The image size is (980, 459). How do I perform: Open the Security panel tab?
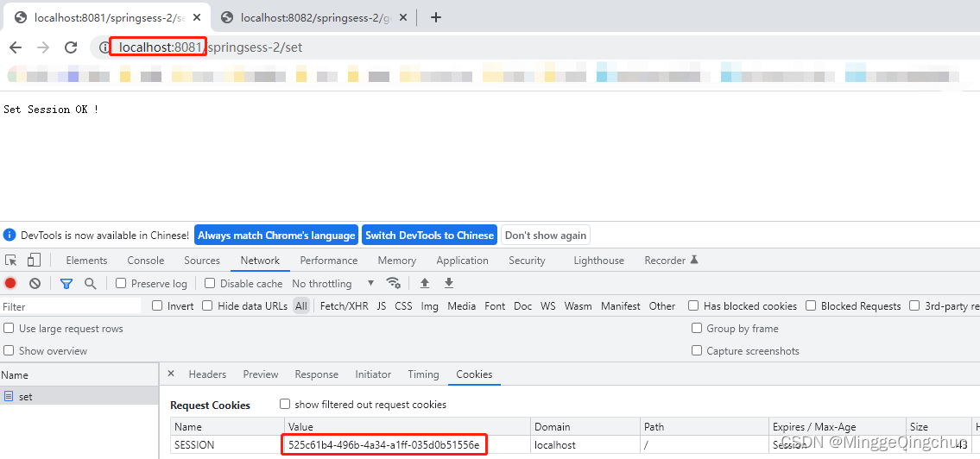tap(527, 261)
